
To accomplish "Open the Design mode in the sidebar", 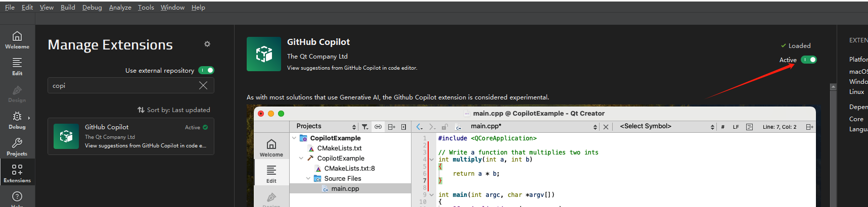I will [17, 93].
